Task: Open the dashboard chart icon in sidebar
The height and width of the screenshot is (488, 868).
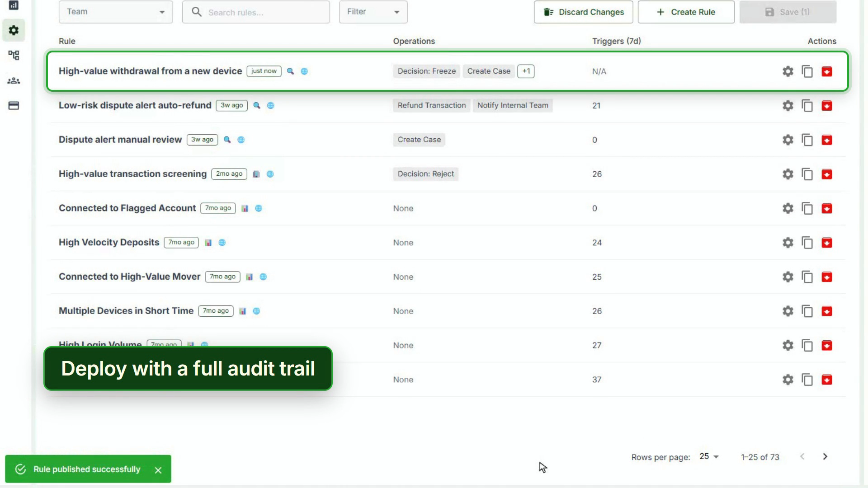Action: (14, 5)
